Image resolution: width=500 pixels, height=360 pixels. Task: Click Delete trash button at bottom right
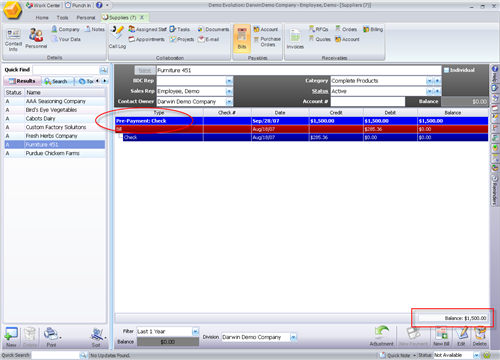pos(480,336)
